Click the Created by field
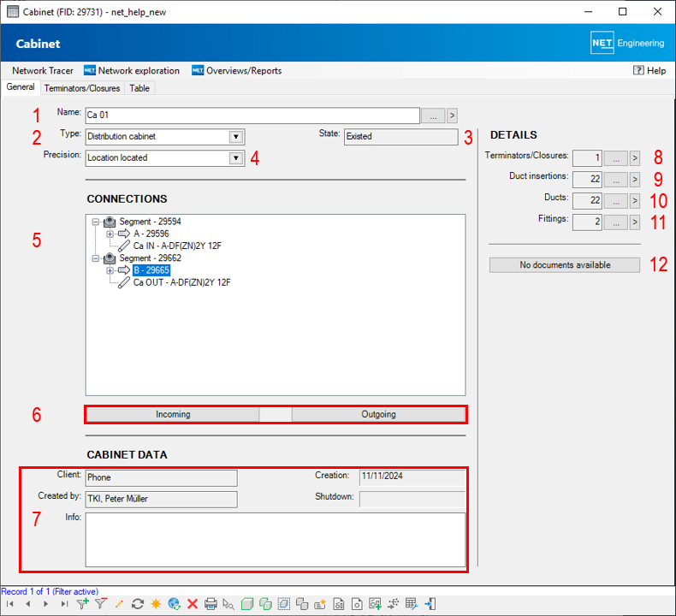Image resolution: width=676 pixels, height=616 pixels. pos(161,499)
